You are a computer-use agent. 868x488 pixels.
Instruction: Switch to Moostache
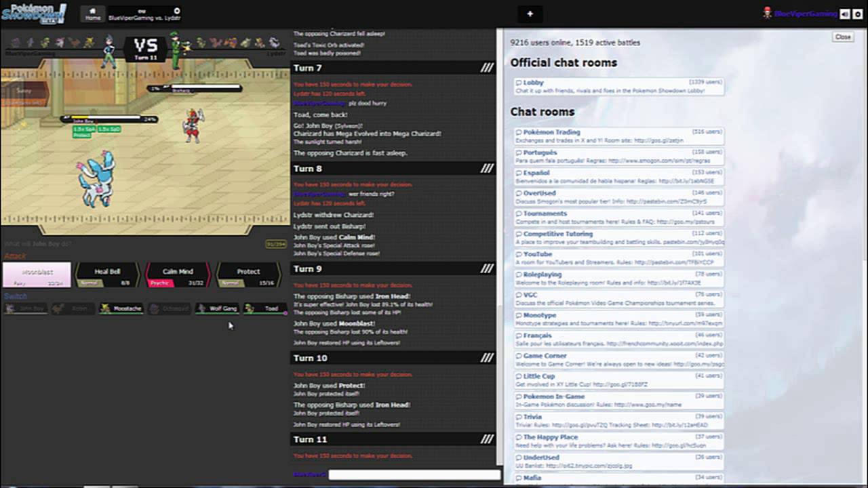point(122,308)
